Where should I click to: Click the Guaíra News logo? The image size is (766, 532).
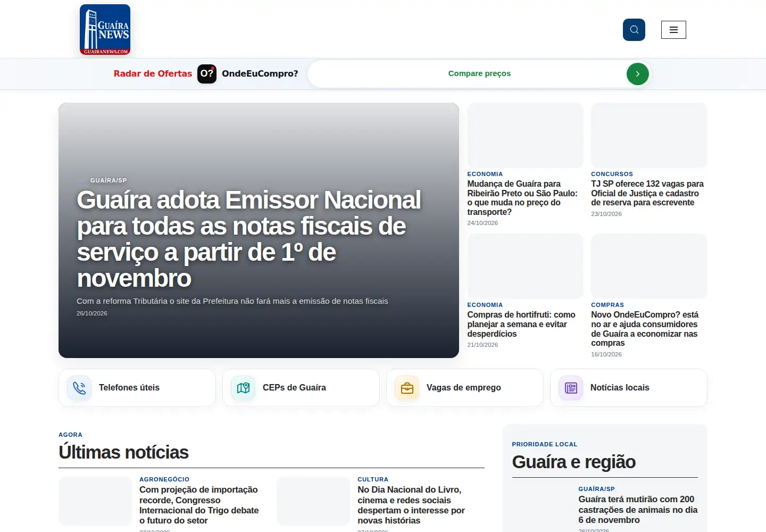pyautogui.click(x=105, y=30)
